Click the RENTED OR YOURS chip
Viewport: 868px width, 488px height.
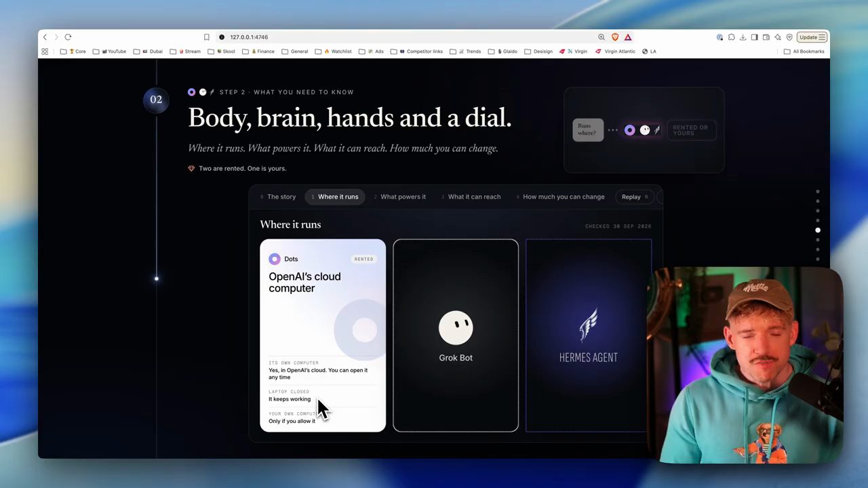[x=692, y=130]
